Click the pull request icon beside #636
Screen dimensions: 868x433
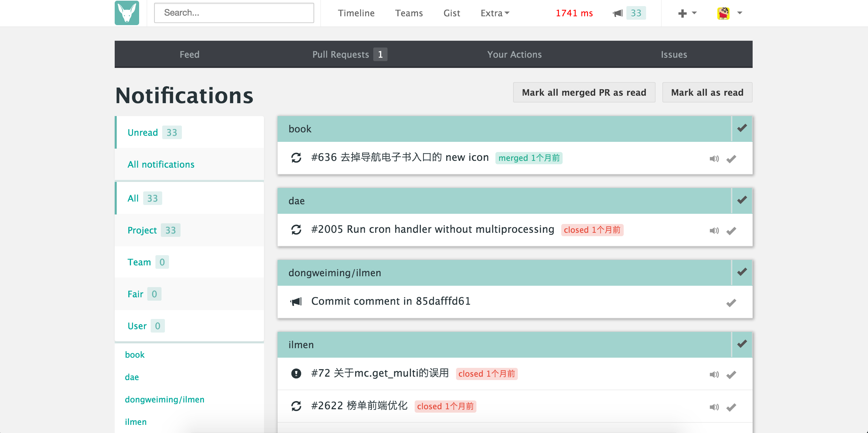[x=296, y=158]
